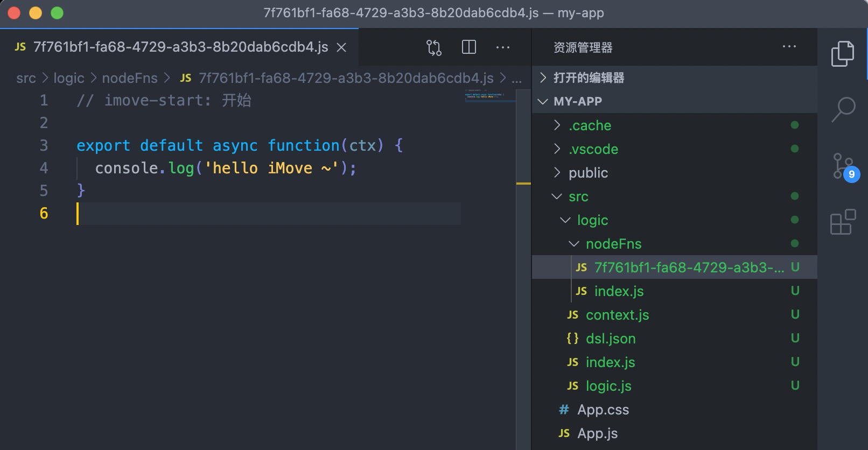This screenshot has height=450, width=868.
Task: Expand the .cache folder
Action: (590, 125)
